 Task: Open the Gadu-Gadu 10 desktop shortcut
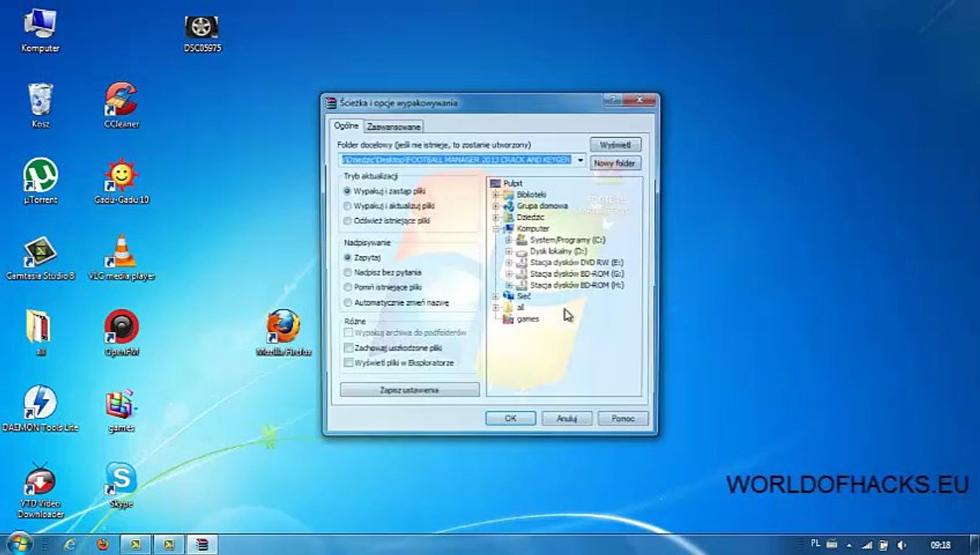coord(121,182)
